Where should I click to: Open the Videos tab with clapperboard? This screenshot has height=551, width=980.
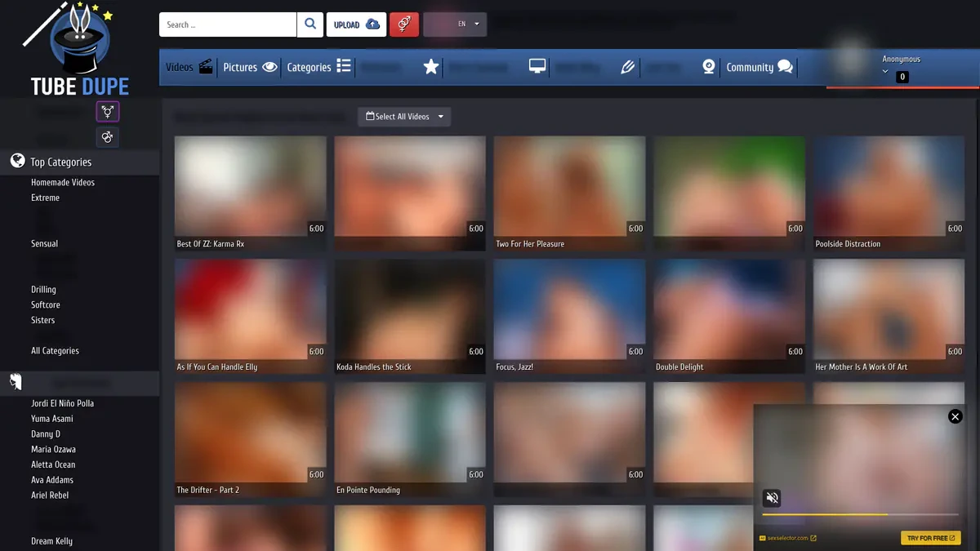click(189, 67)
